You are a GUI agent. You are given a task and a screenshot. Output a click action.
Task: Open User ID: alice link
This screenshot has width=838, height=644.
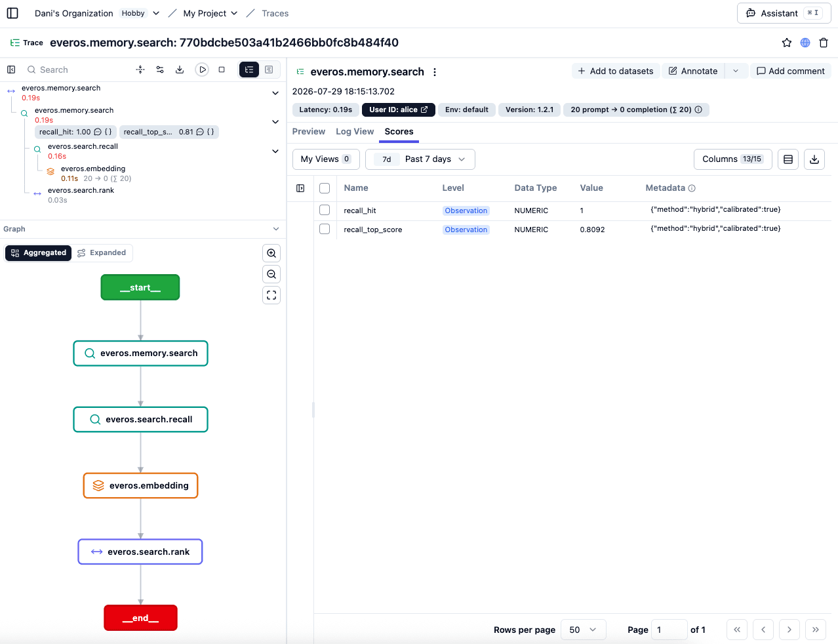(399, 110)
